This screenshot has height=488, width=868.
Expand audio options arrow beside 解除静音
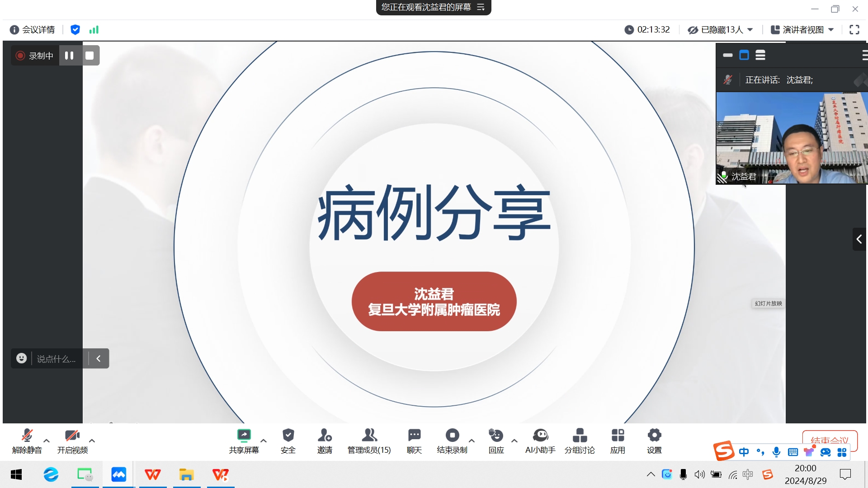click(47, 441)
